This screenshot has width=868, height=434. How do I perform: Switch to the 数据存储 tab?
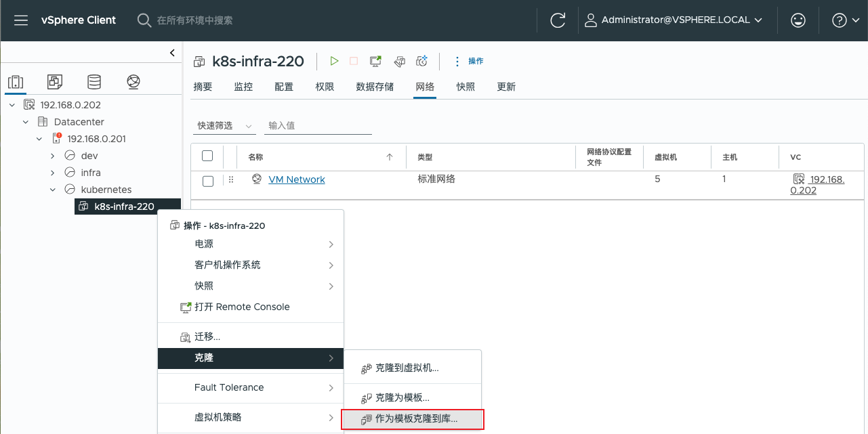(375, 87)
